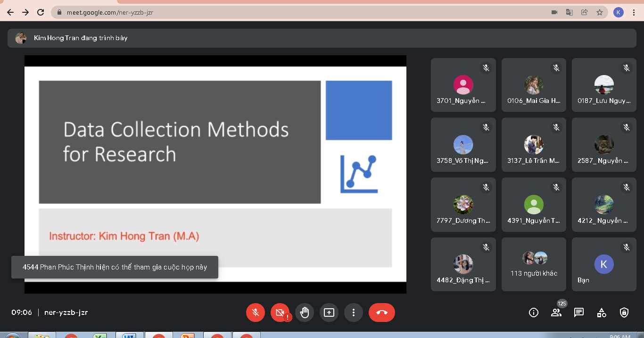The height and width of the screenshot is (338, 644).
Task: Open the Excel app in the taskbar
Action: 100,336
